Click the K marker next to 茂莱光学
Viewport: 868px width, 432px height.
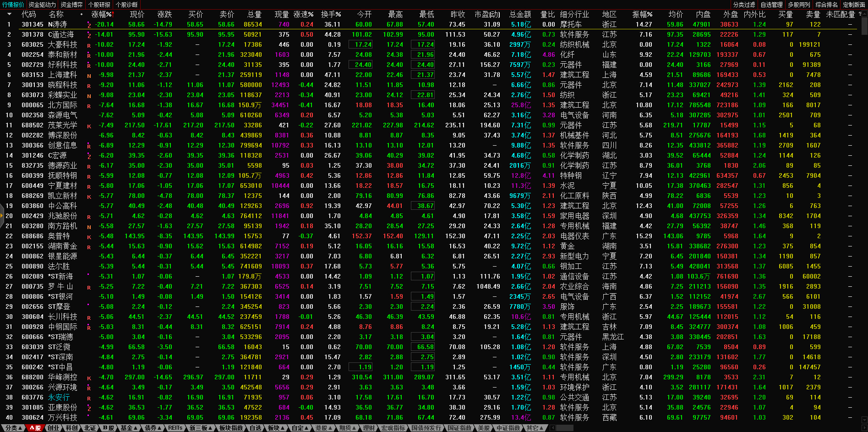tap(89, 126)
